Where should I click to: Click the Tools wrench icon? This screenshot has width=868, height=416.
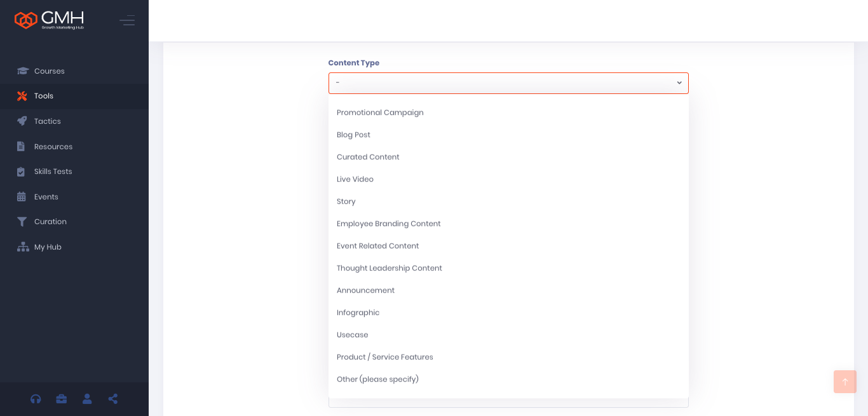click(22, 96)
